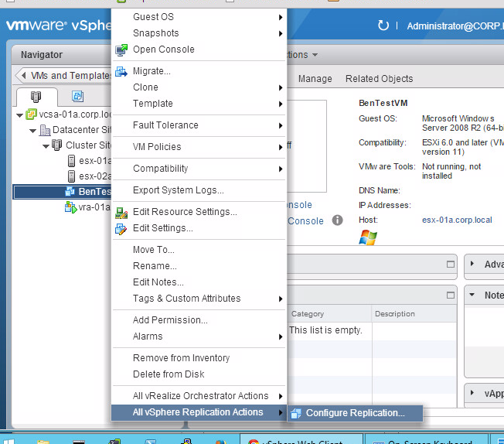The height and width of the screenshot is (444, 504).
Task: Expand the vApp panel arrow
Action: click(472, 392)
